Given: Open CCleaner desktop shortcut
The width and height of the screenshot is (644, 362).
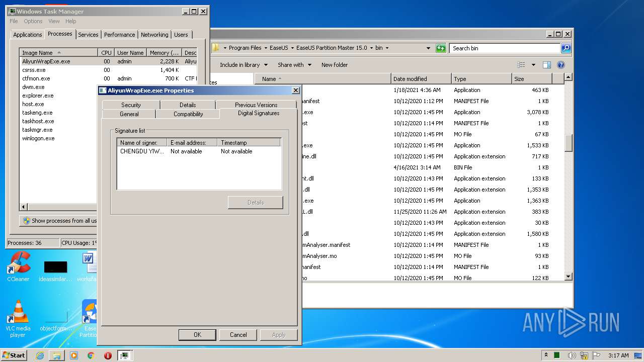Looking at the screenshot, I should point(18,266).
